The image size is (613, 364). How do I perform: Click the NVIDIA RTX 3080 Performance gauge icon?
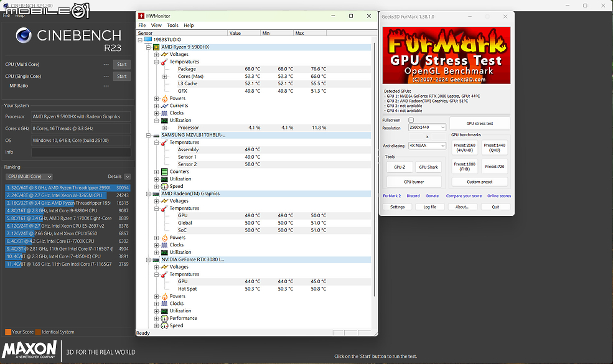(x=164, y=318)
